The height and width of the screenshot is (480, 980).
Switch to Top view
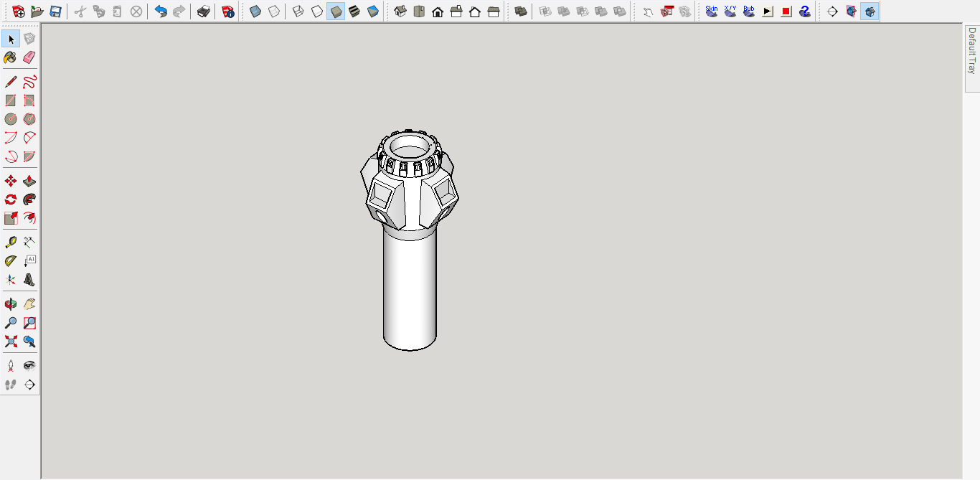(419, 11)
